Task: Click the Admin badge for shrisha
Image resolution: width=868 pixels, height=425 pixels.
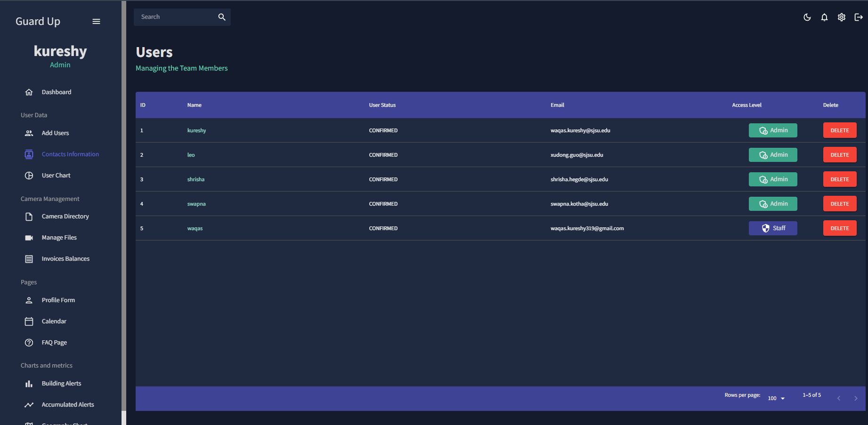Action: click(773, 179)
